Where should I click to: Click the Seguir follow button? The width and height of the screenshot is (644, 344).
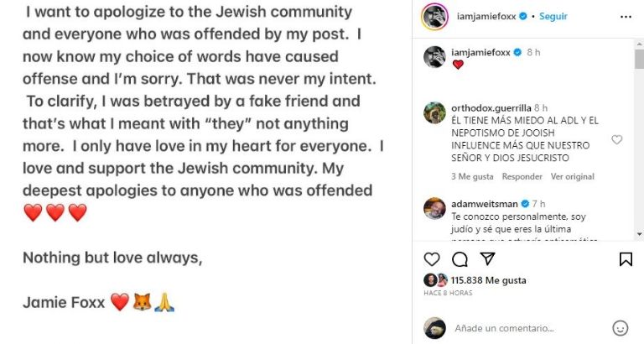(x=553, y=17)
